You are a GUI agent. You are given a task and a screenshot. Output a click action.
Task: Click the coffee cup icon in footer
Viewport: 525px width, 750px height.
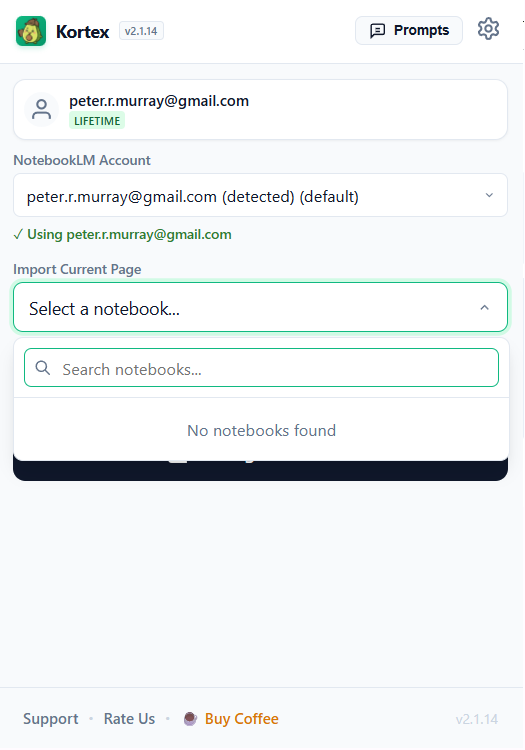click(x=190, y=718)
